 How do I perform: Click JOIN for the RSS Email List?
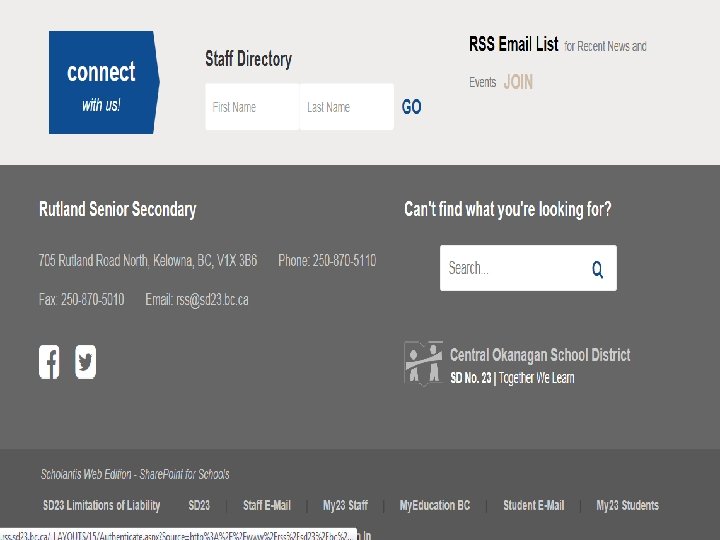point(518,82)
